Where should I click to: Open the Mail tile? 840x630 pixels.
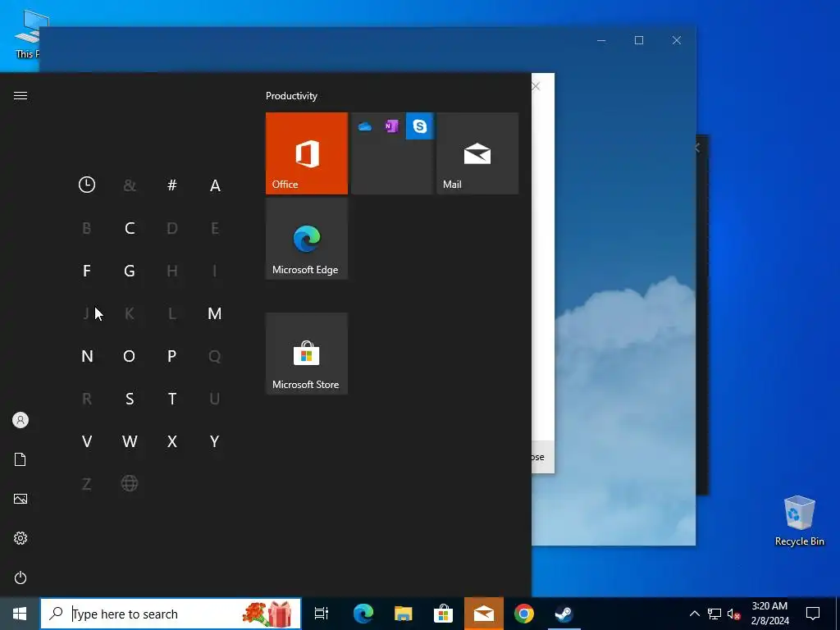click(477, 153)
